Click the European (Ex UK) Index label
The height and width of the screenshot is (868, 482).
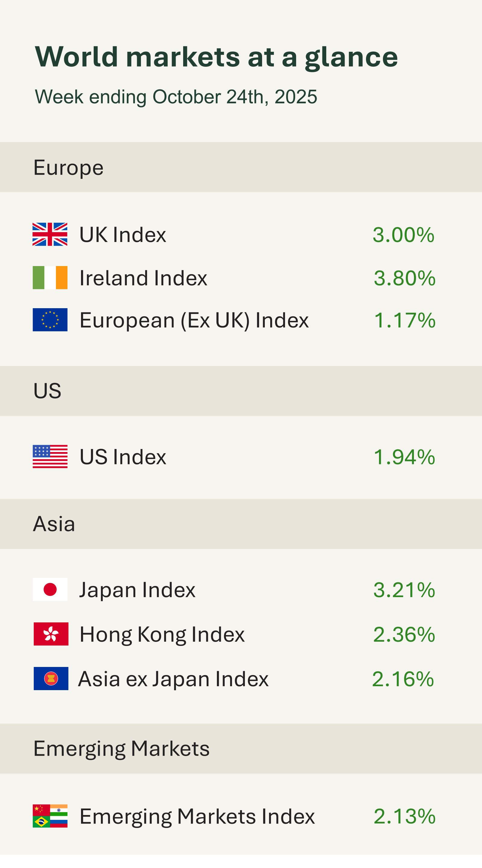click(x=194, y=320)
